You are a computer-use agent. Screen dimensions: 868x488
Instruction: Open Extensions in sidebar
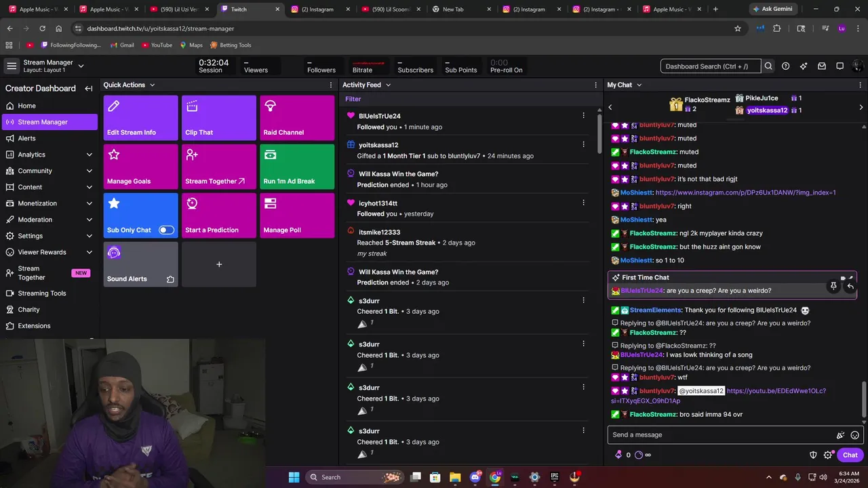click(49, 326)
